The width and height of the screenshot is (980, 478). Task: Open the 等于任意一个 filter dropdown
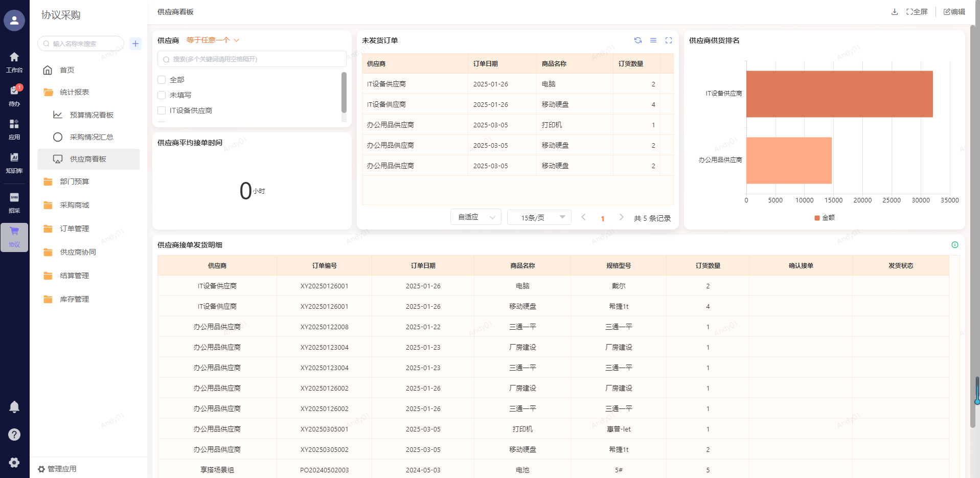click(213, 40)
